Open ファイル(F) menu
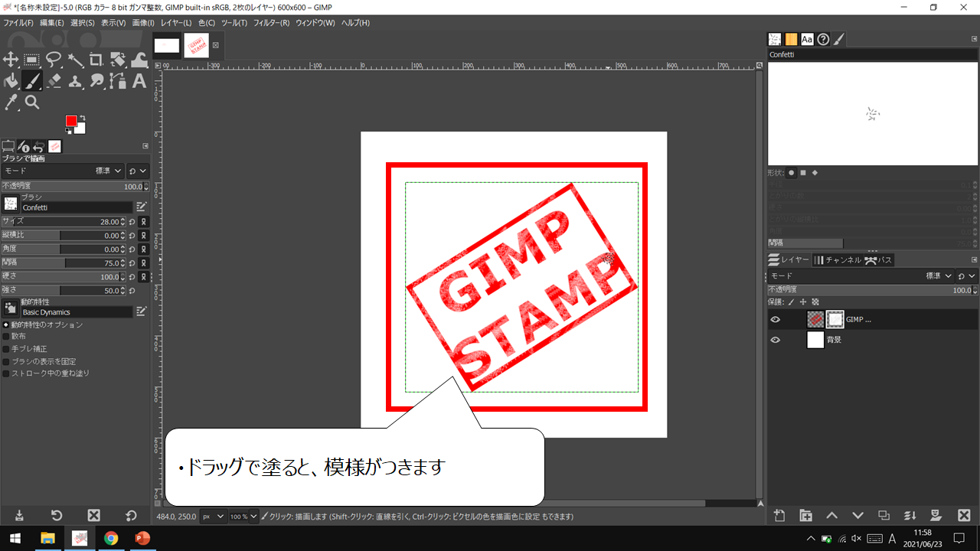This screenshot has height=551, width=980. pyautogui.click(x=18, y=23)
